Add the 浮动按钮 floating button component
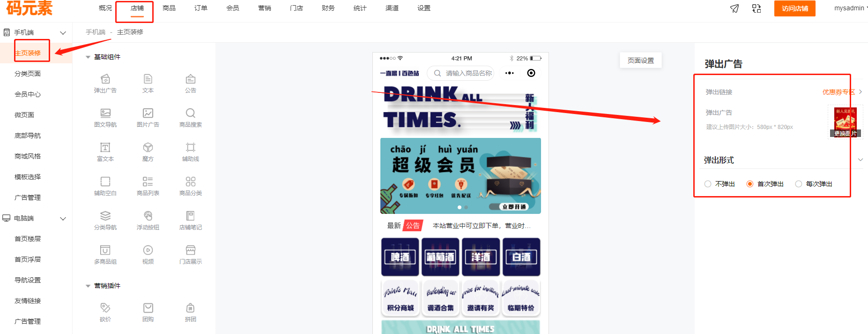 (148, 220)
